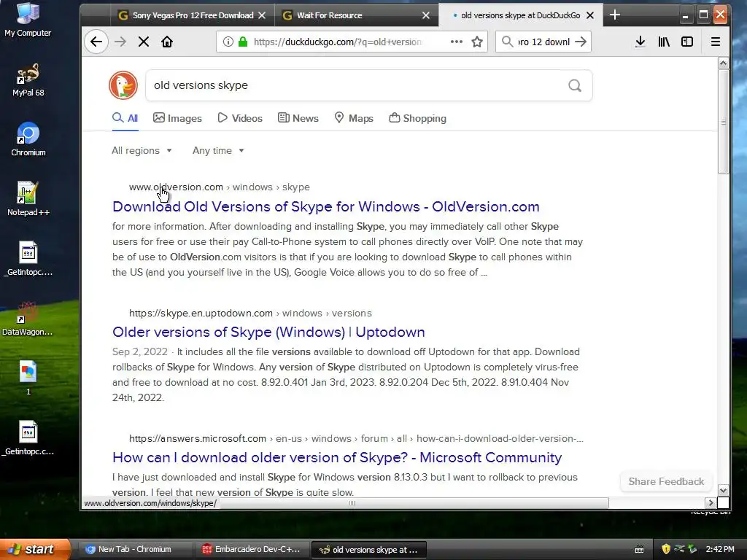The image size is (747, 560).
Task: Switch to Wait For Resource tab
Action: (x=356, y=15)
